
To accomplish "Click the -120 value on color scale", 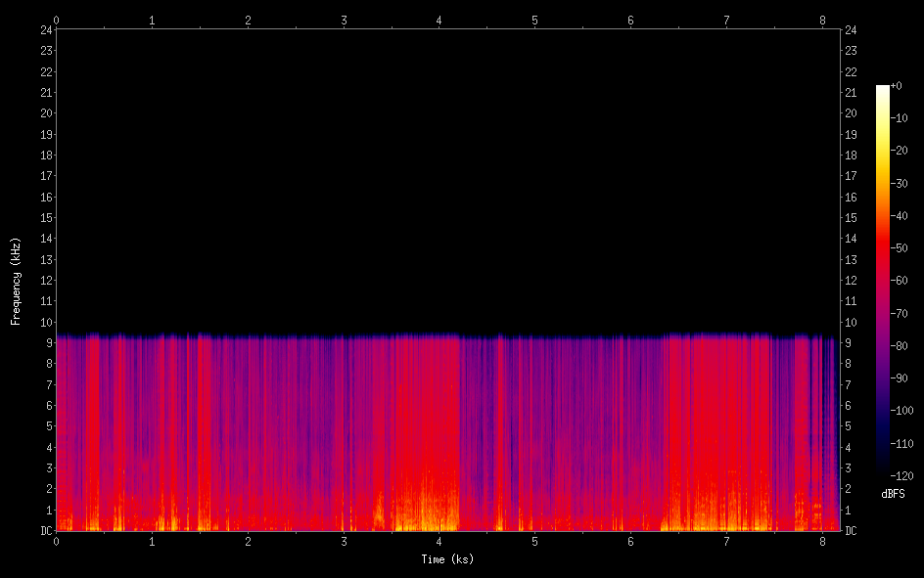I will point(901,477).
